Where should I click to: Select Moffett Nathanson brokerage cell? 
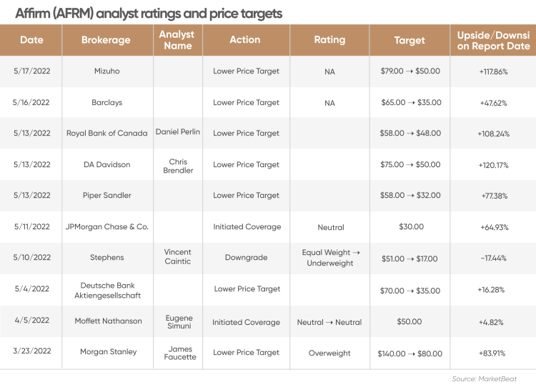pyautogui.click(x=108, y=321)
